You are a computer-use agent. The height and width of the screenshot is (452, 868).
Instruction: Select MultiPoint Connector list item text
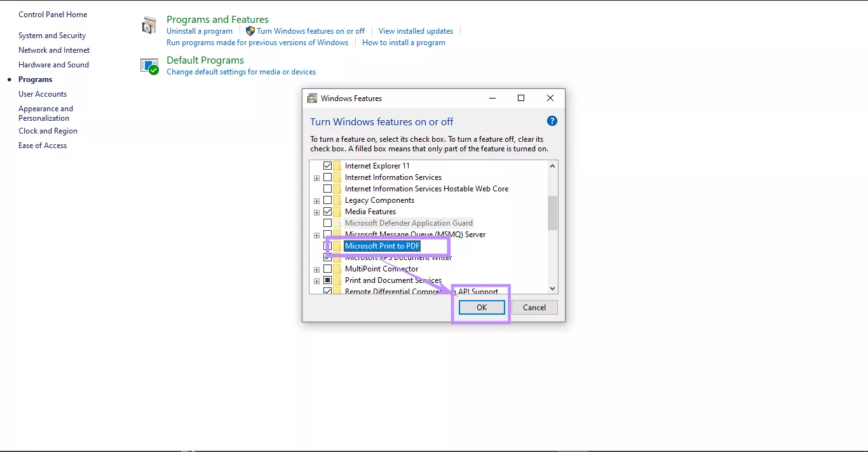[381, 269]
